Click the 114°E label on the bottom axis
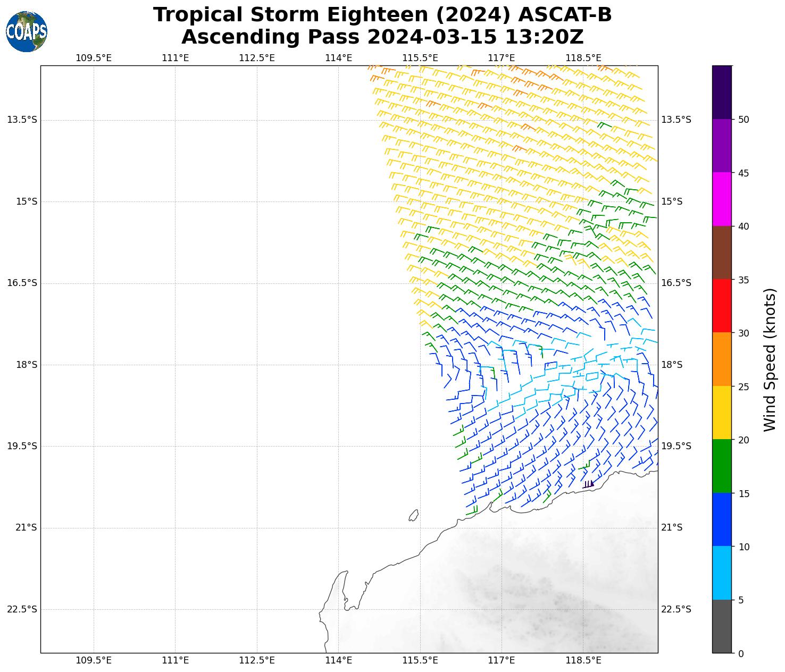The height and width of the screenshot is (672, 785). [x=338, y=660]
